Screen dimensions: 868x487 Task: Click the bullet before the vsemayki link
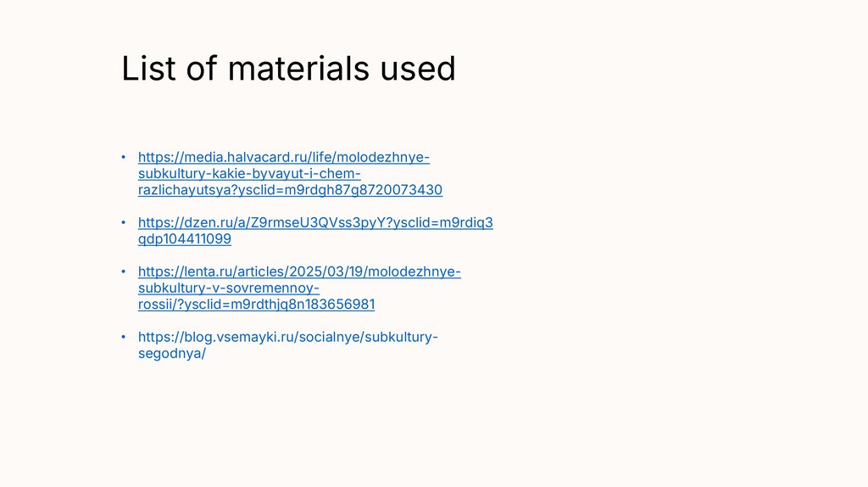click(123, 337)
